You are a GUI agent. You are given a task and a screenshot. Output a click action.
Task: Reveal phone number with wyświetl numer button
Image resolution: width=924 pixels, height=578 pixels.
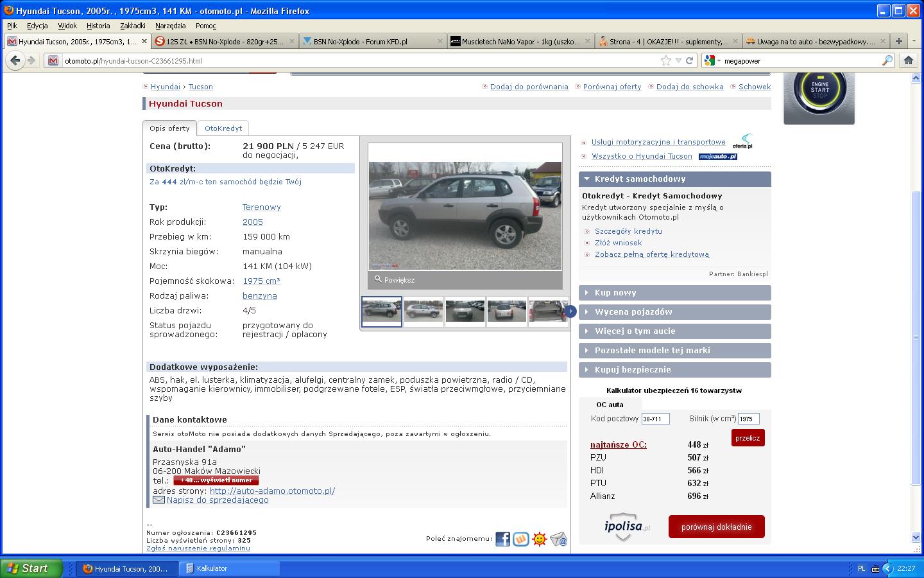point(216,480)
